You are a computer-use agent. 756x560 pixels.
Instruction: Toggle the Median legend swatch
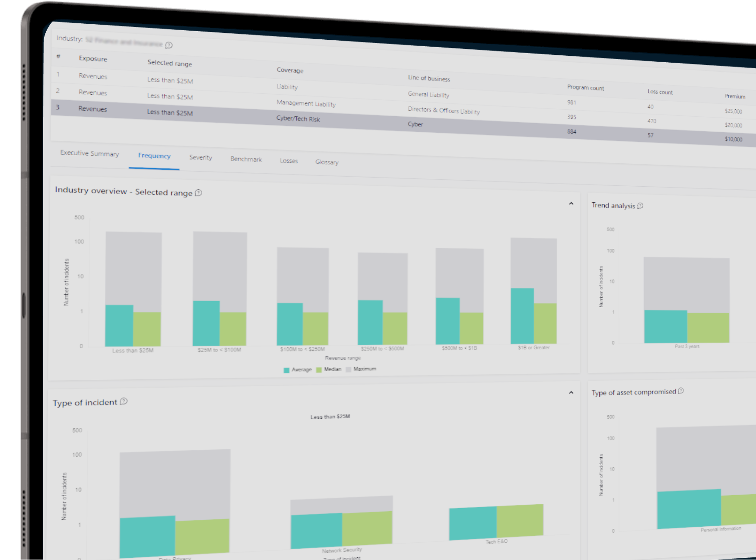(319, 369)
